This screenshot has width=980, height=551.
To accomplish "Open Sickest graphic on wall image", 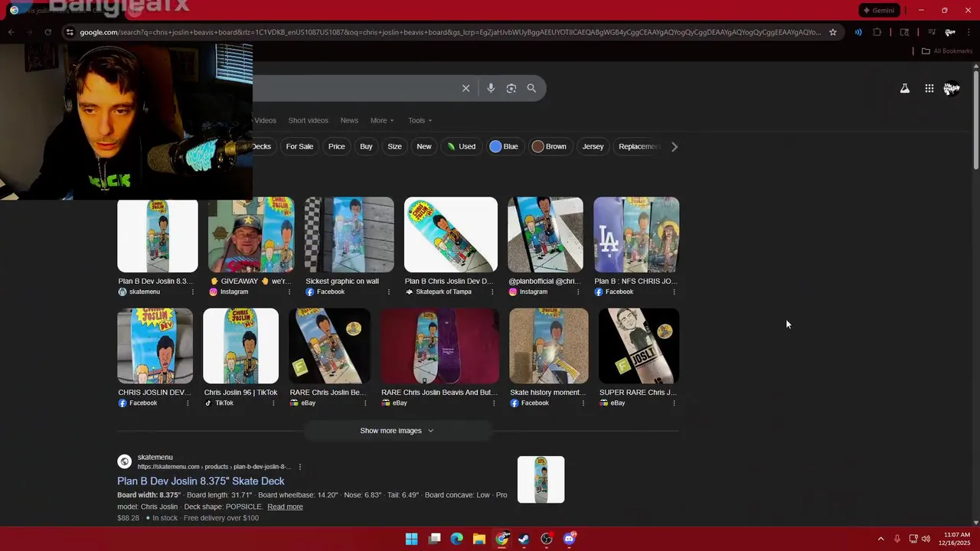I will [349, 234].
